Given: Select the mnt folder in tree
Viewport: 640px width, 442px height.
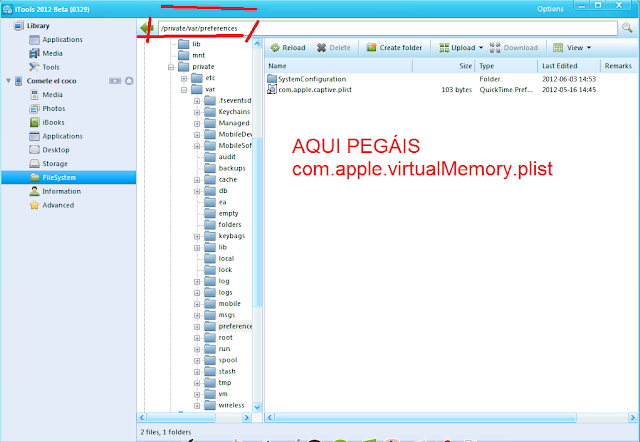Looking at the screenshot, I should pos(192,55).
